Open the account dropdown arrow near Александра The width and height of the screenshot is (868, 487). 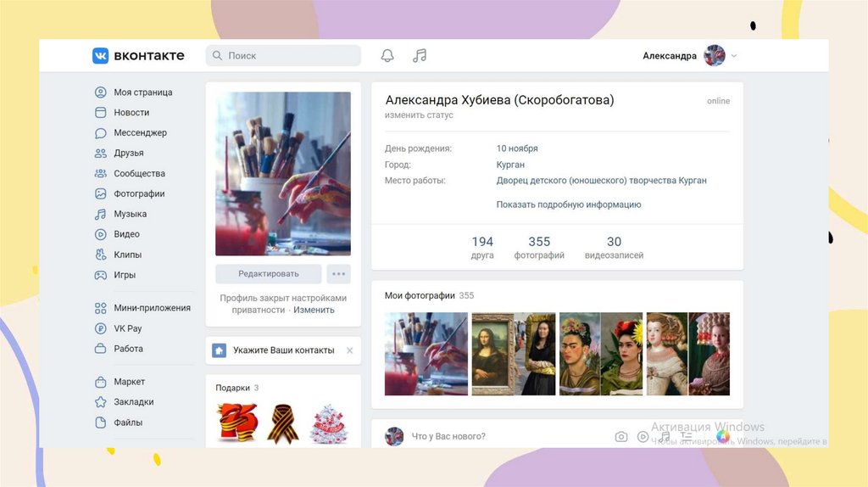pos(734,55)
